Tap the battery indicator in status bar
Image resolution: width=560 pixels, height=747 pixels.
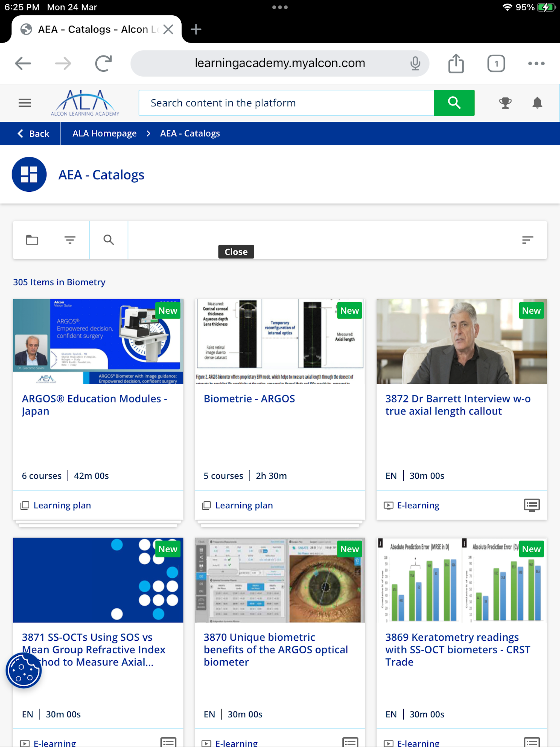[x=546, y=7]
